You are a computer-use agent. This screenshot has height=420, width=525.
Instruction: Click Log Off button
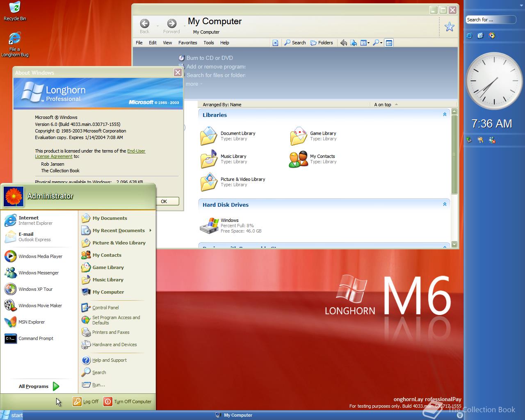pyautogui.click(x=86, y=402)
